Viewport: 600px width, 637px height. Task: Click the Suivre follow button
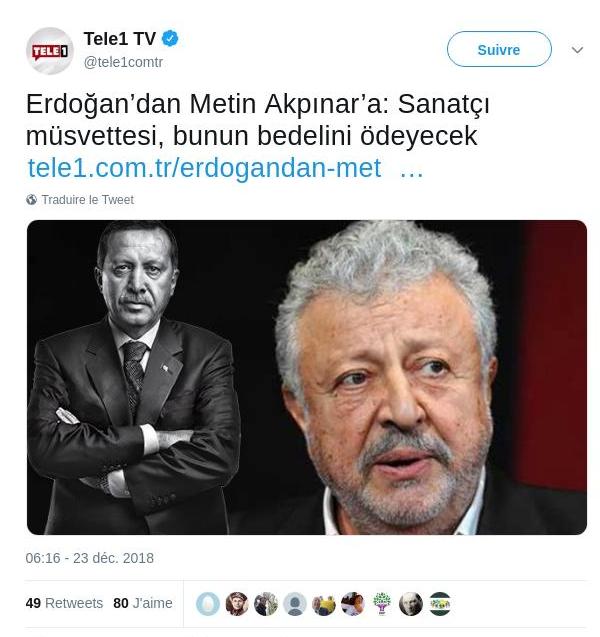499,49
